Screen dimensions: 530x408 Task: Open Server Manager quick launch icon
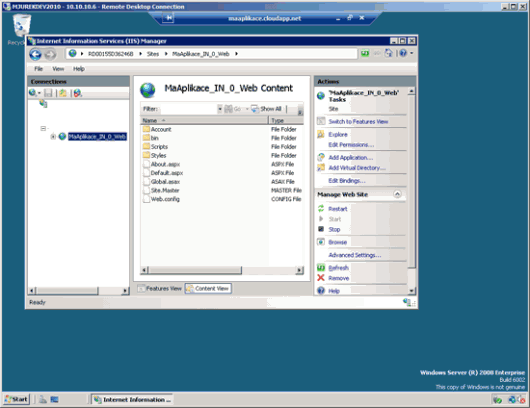(43, 400)
